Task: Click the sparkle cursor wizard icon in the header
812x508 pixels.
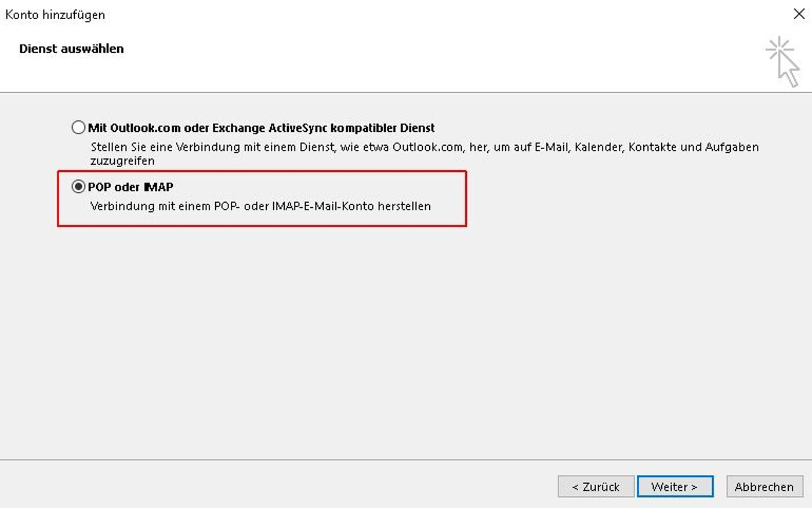Action: click(x=783, y=62)
